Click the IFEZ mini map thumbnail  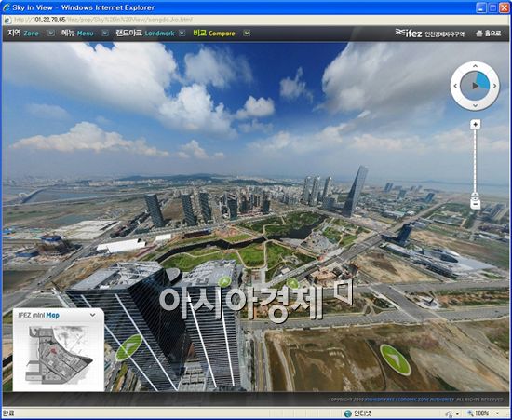click(x=59, y=355)
